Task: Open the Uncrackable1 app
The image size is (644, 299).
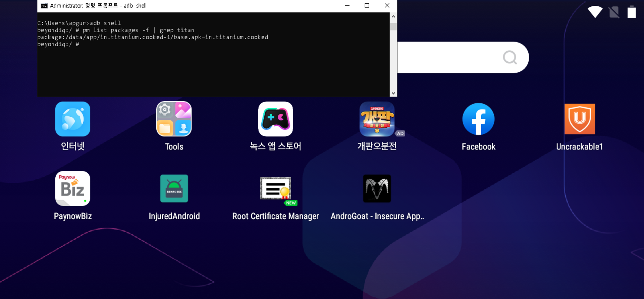Action: [x=580, y=119]
